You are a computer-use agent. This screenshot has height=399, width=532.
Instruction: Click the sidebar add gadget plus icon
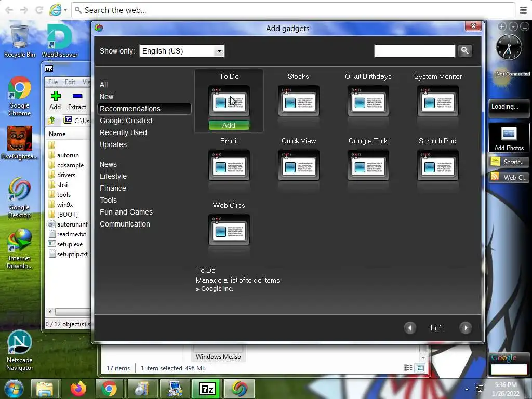tap(502, 26)
